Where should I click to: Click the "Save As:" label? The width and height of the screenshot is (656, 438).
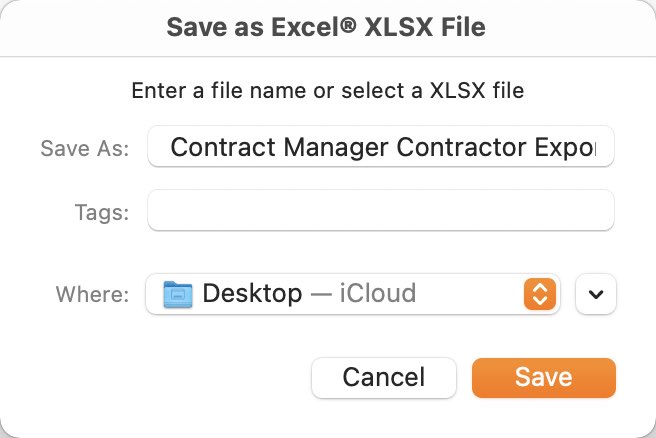point(85,148)
